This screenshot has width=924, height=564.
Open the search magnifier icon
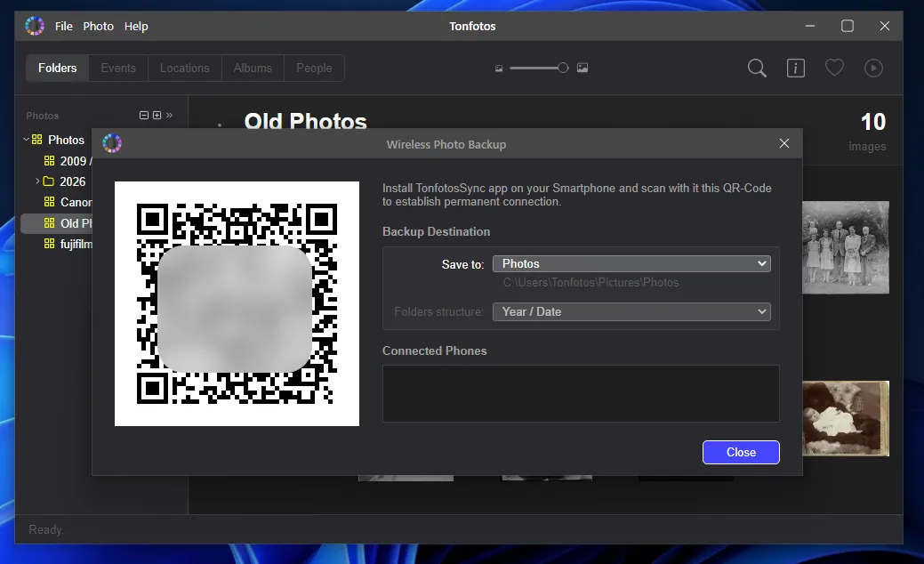(757, 68)
